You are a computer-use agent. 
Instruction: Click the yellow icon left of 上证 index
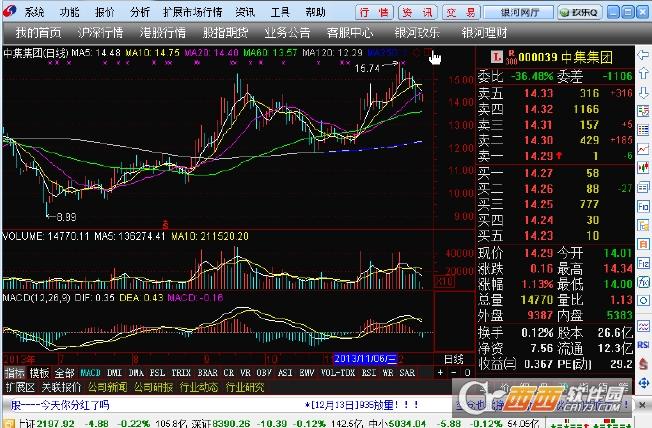tap(9, 424)
